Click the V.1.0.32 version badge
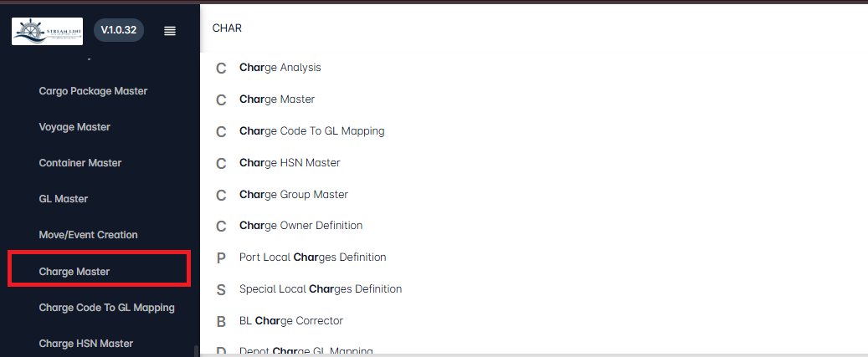 pos(119,30)
